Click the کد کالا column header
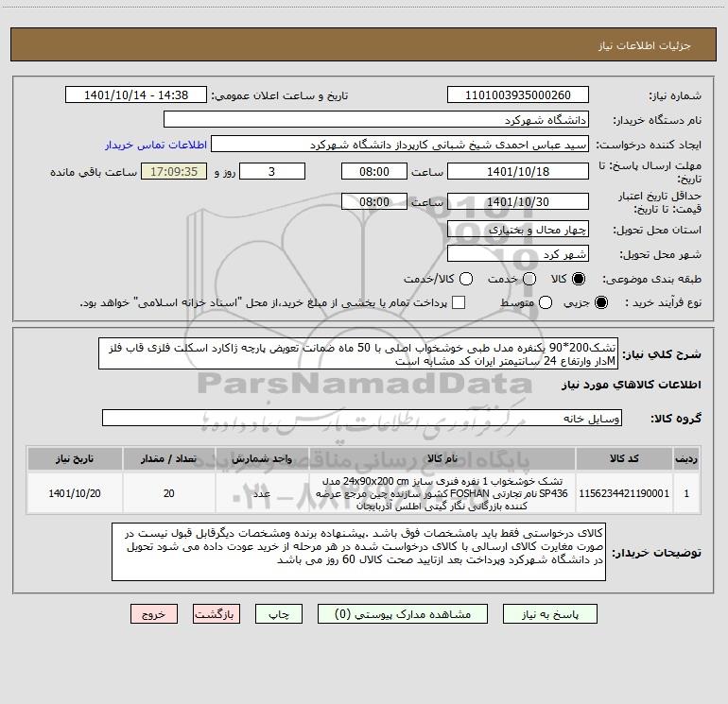The width and height of the screenshot is (728, 704). point(624,458)
